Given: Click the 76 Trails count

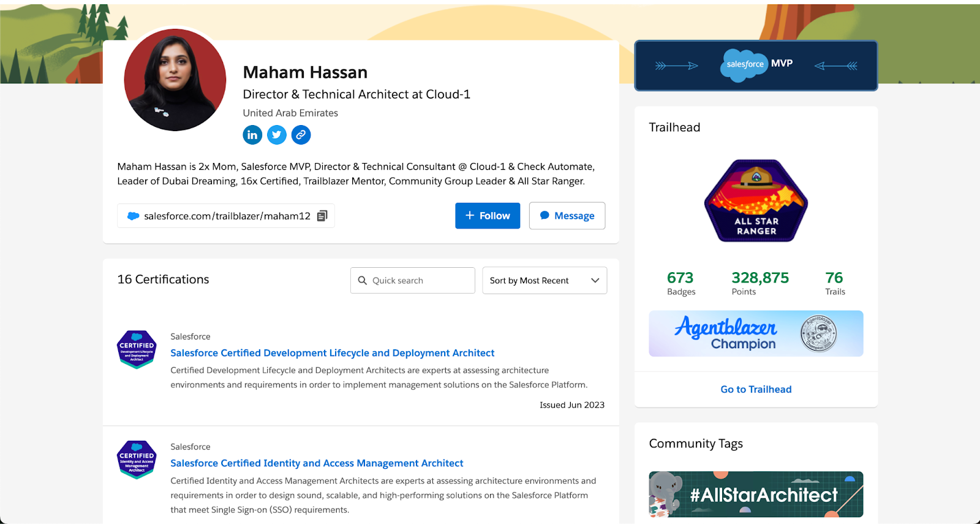Looking at the screenshot, I should coord(835,283).
